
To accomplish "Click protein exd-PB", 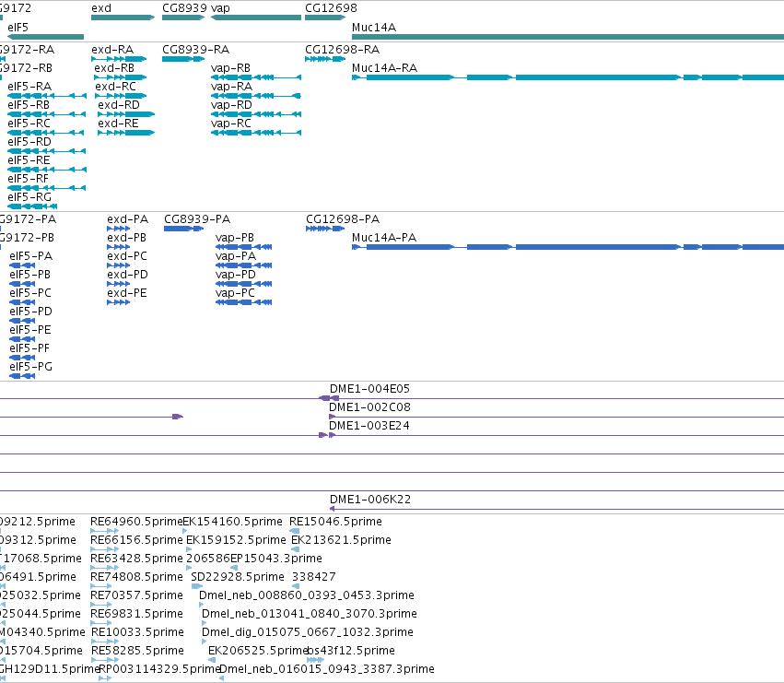I will 119,248.
